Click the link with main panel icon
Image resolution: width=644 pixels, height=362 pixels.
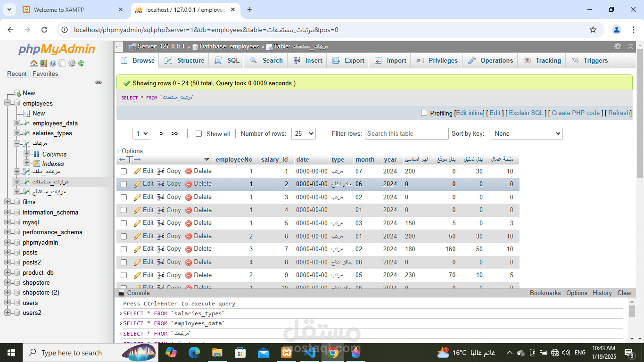pyautogui.click(x=99, y=82)
